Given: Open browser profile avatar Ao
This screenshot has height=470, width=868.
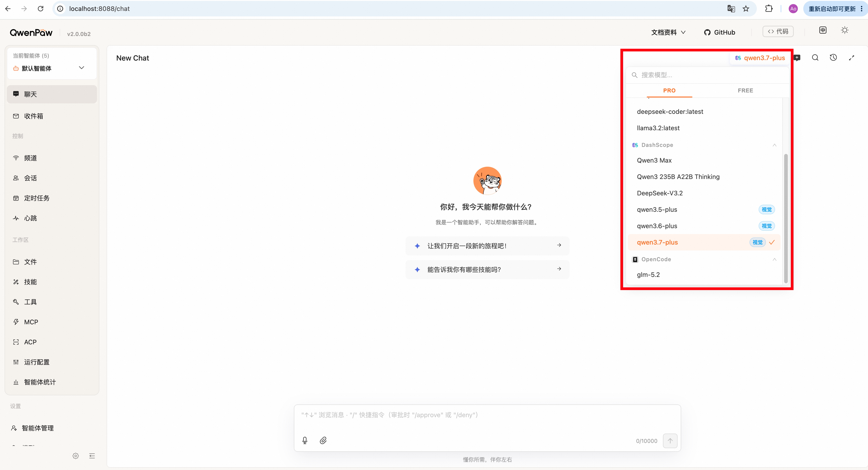Looking at the screenshot, I should pos(793,9).
